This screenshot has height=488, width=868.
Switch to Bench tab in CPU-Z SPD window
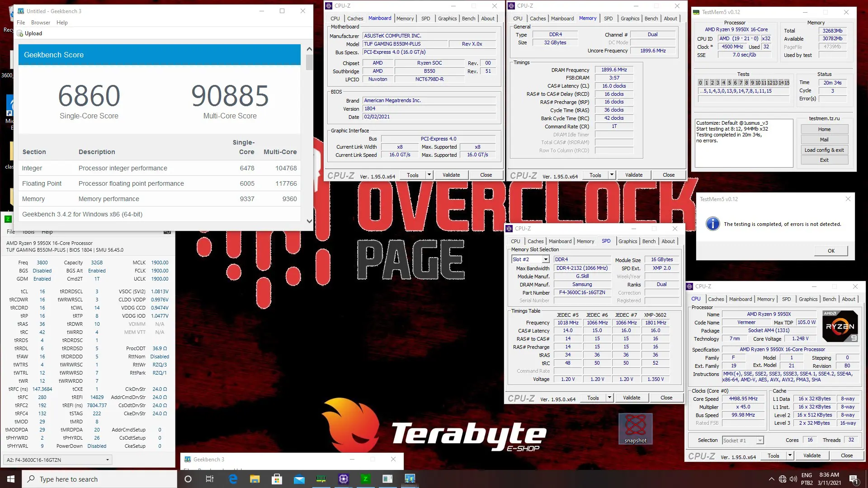click(649, 241)
